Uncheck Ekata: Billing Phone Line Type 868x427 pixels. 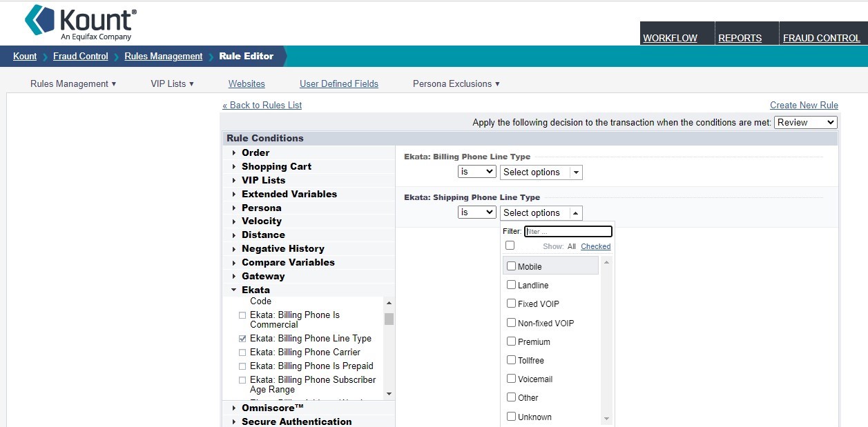click(242, 339)
